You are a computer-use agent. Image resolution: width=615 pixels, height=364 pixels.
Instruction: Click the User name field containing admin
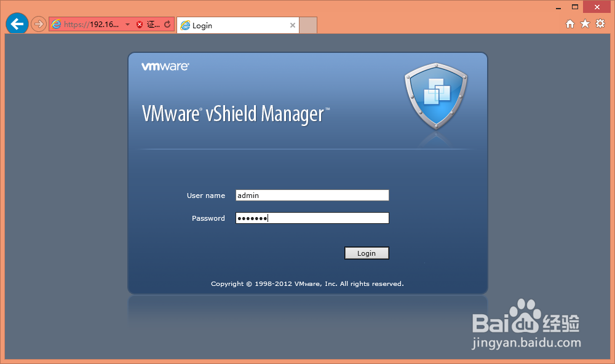tap(312, 196)
